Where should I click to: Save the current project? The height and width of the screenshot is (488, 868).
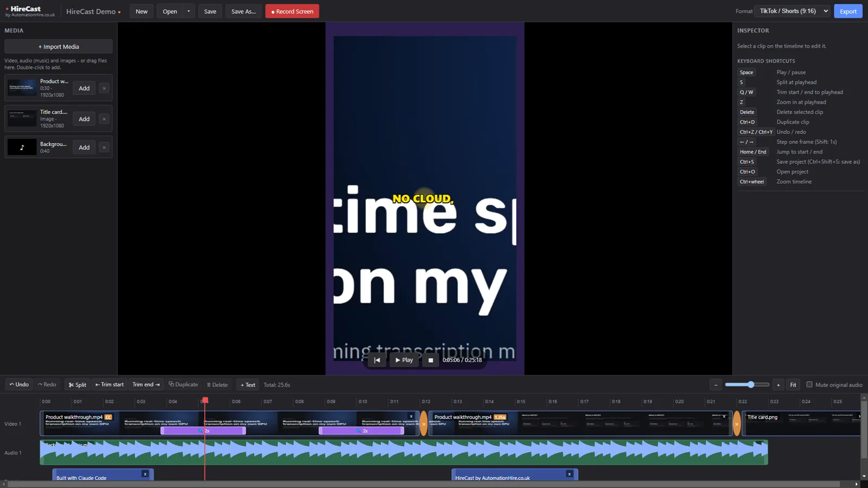pos(210,11)
